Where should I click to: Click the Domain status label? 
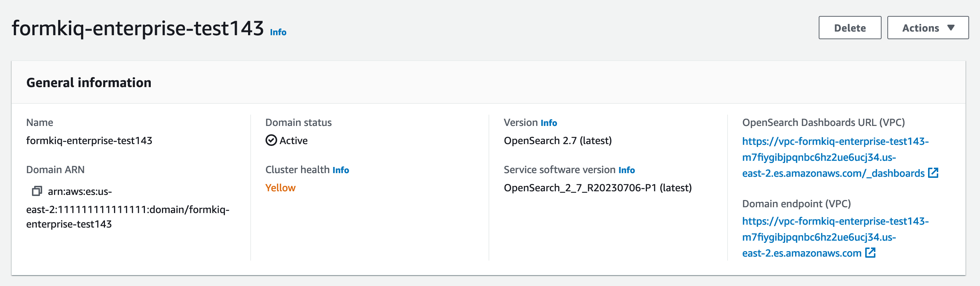point(299,122)
